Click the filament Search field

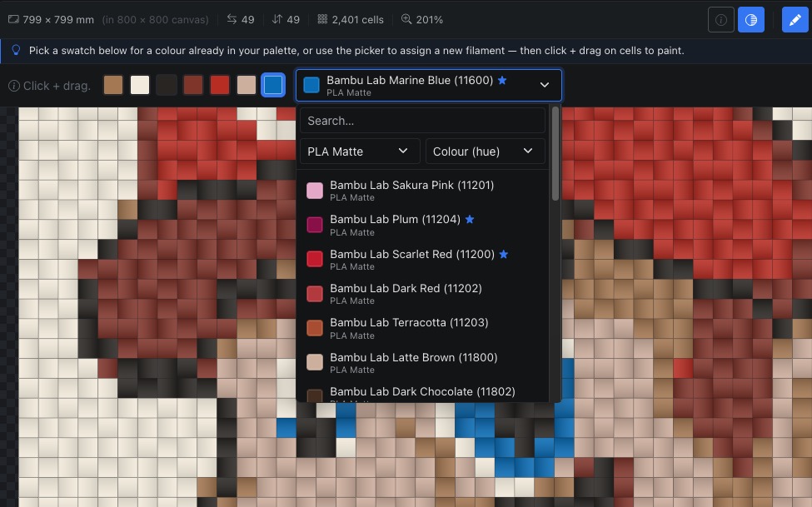(x=422, y=121)
